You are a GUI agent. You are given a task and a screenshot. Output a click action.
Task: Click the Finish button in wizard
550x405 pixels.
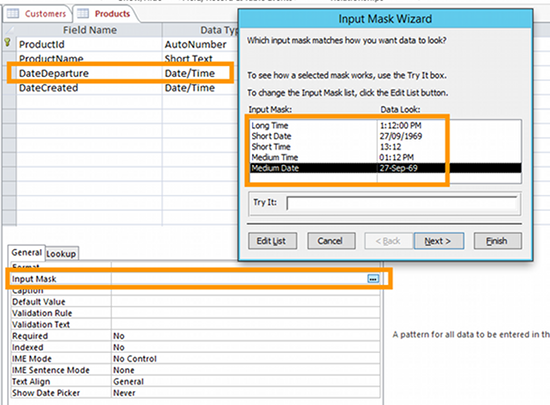click(x=497, y=241)
